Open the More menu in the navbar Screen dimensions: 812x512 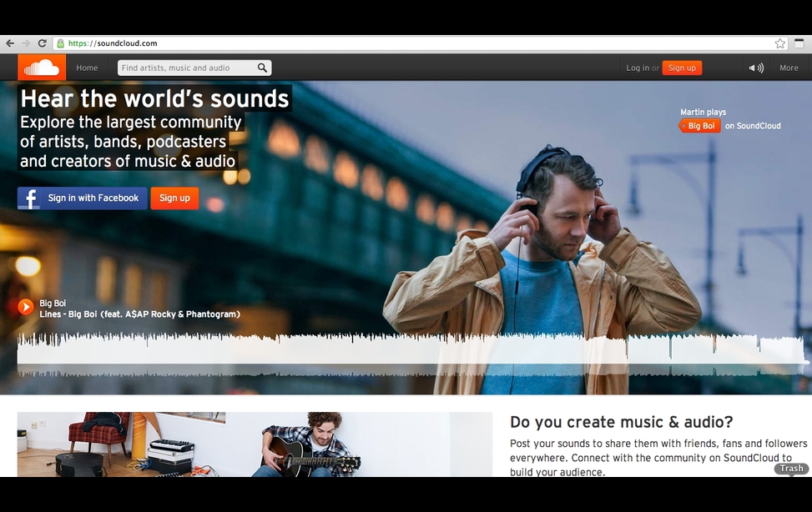click(789, 68)
